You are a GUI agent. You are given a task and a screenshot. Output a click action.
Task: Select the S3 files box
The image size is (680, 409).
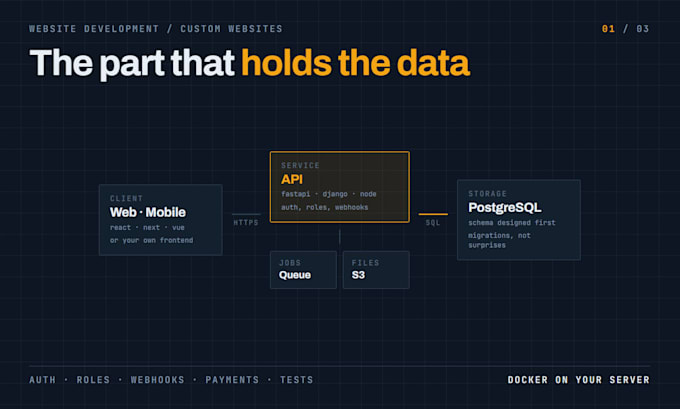point(376,270)
